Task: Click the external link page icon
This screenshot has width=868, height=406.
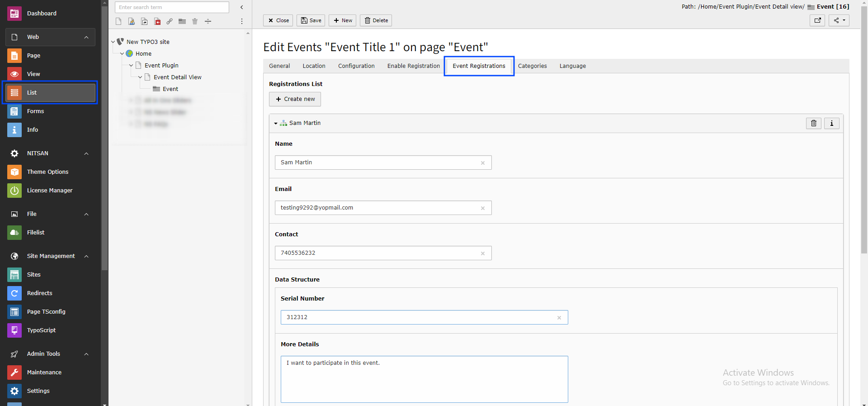Action: [170, 21]
